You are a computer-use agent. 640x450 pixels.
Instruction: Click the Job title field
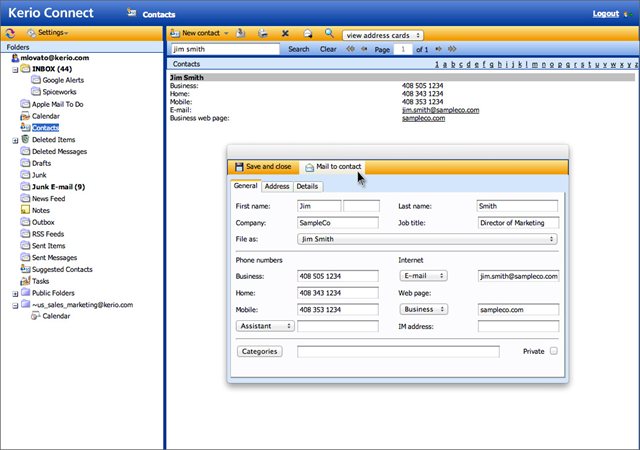[518, 223]
